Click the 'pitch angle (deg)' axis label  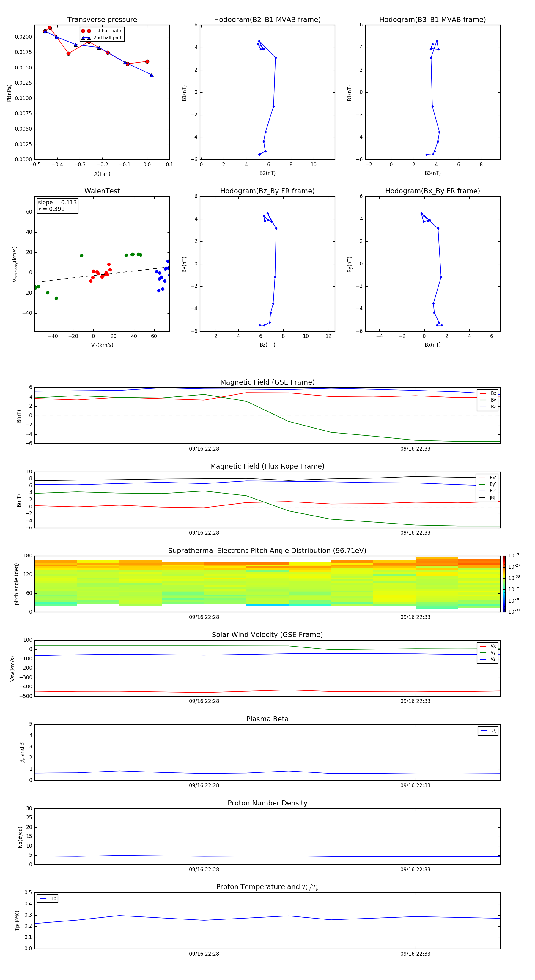(16, 584)
